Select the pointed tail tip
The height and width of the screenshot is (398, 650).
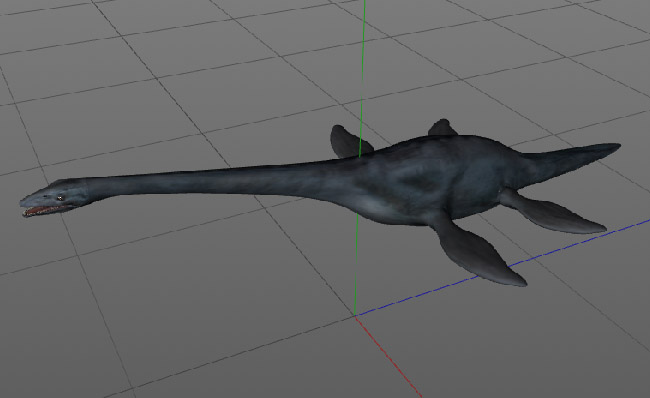tap(609, 147)
